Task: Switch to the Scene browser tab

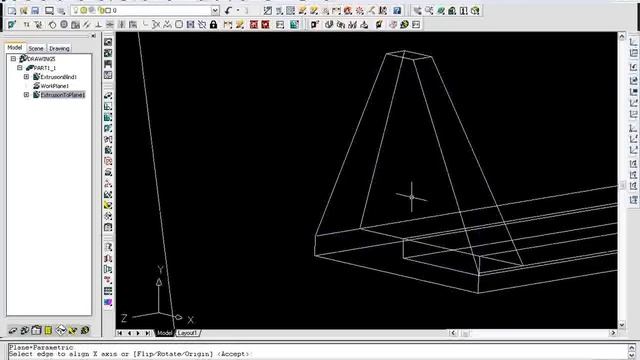Action: click(x=36, y=49)
